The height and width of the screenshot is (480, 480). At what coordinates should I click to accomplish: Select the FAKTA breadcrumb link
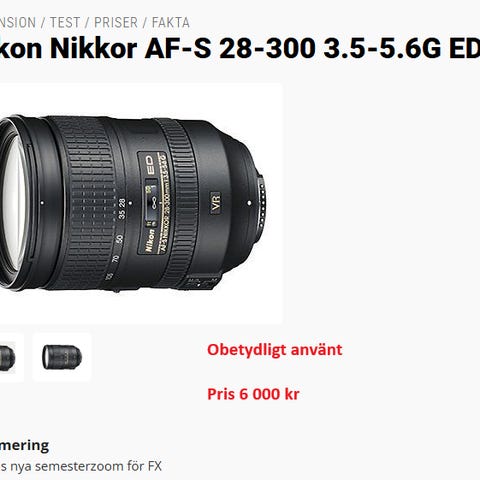point(171,23)
